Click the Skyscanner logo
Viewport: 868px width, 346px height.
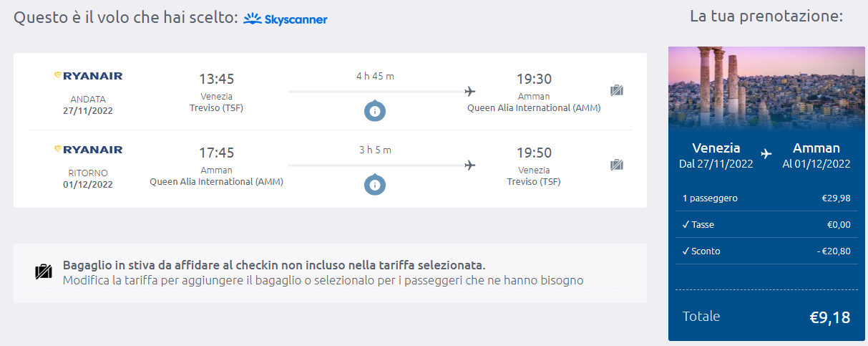click(286, 19)
